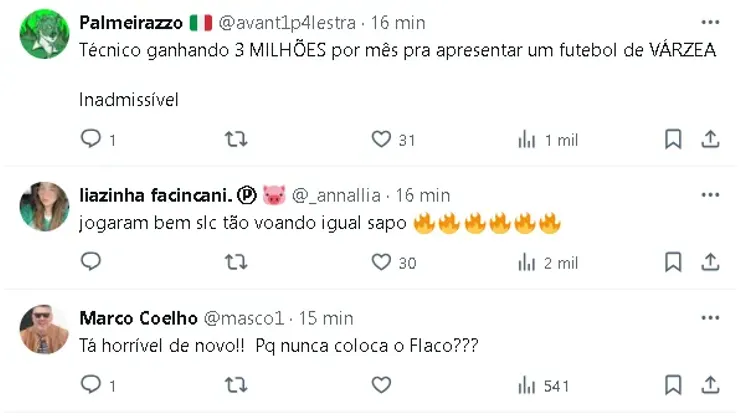Open more options on Palmeirazzo's tweet

[710, 22]
